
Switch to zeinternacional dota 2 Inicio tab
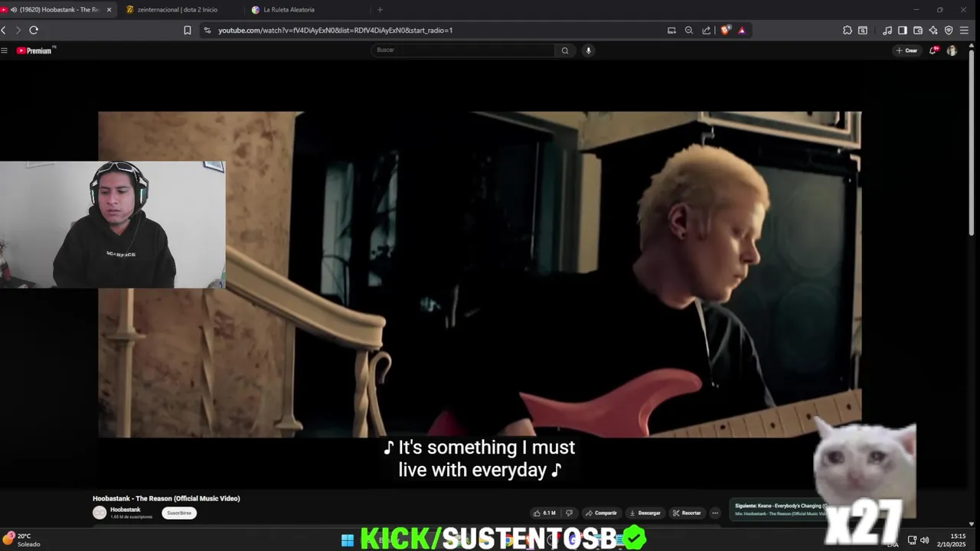[177, 9]
